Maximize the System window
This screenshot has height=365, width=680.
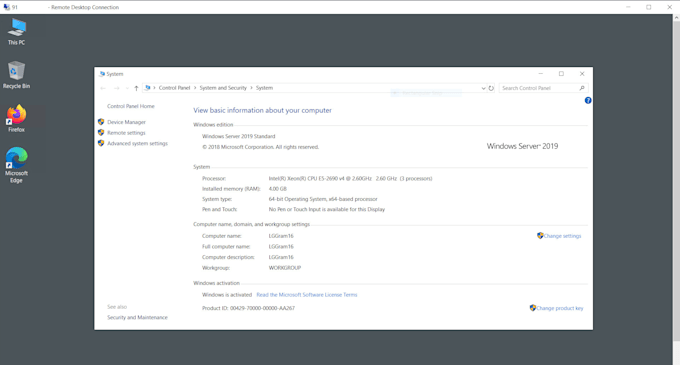tap(561, 74)
